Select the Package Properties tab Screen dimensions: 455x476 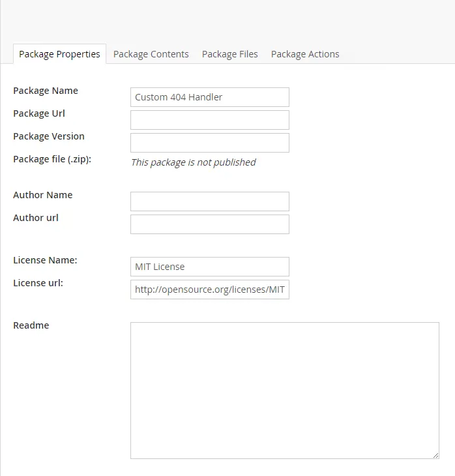(x=59, y=54)
